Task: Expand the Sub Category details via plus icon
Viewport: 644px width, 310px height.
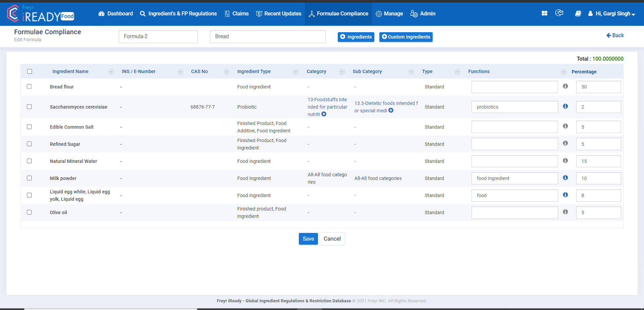Action: (391, 110)
